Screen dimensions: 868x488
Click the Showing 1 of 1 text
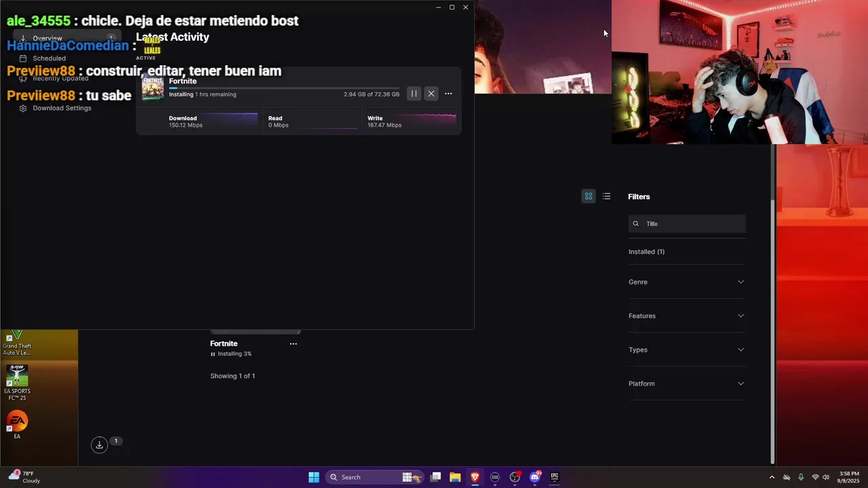pyautogui.click(x=233, y=376)
